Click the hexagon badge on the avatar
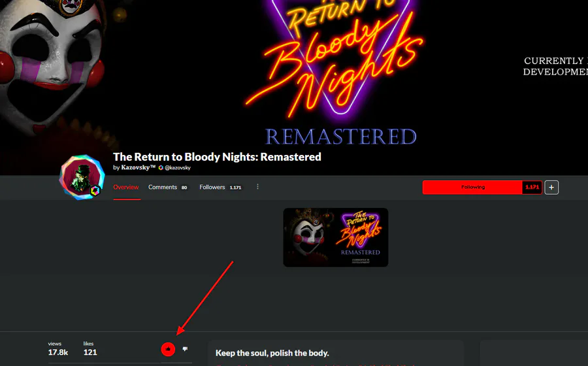Viewport: 588px width, 366px height. pyautogui.click(x=95, y=191)
